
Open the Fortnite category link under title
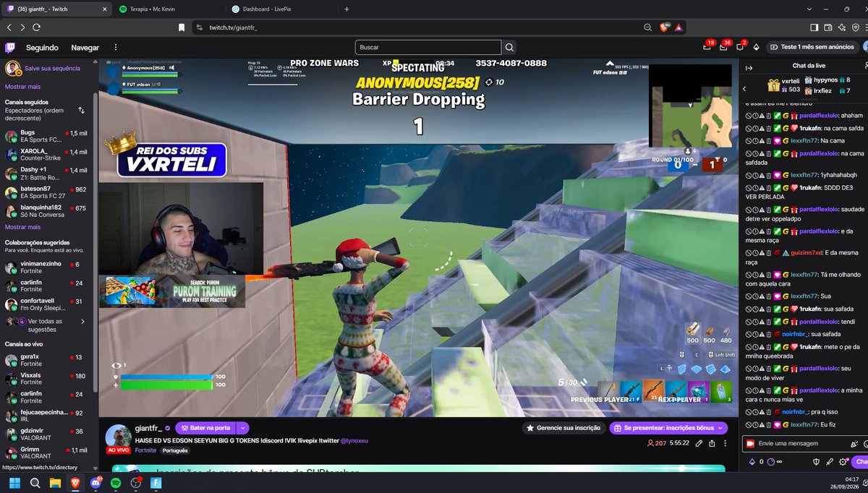[145, 450]
